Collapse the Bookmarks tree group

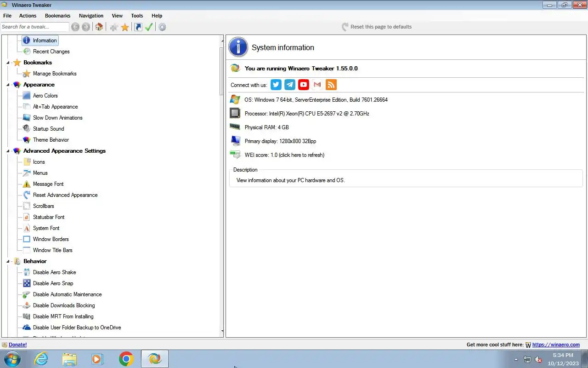8,63
